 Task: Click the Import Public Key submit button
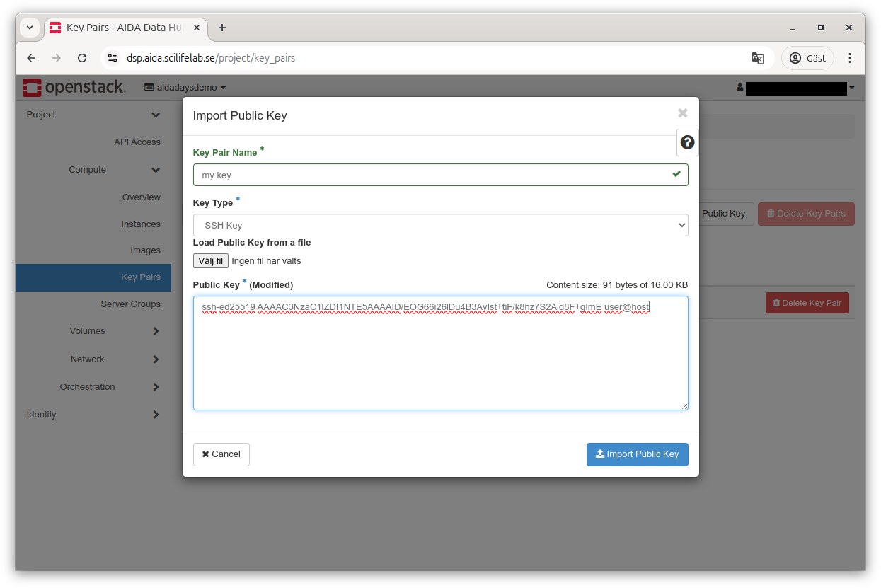pos(637,454)
